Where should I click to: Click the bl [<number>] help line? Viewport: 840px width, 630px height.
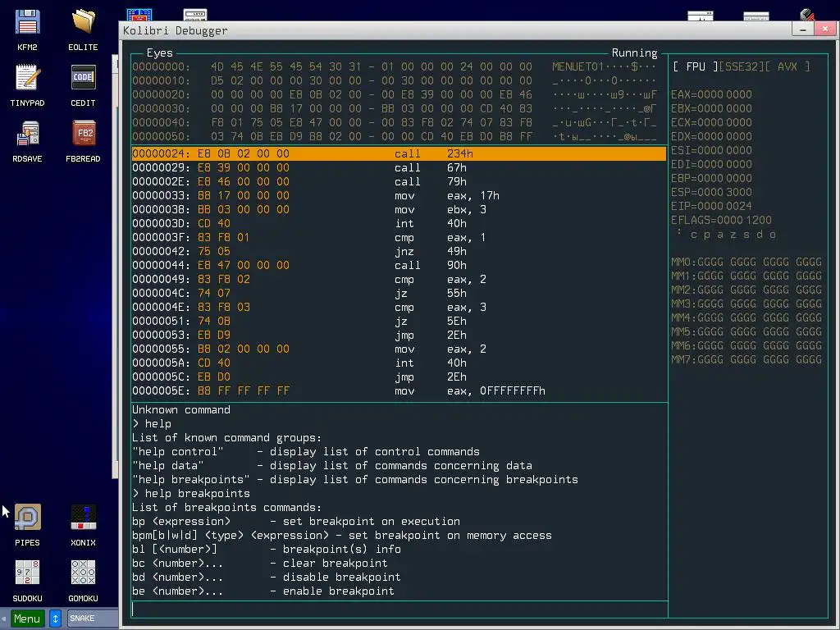[x=267, y=549]
